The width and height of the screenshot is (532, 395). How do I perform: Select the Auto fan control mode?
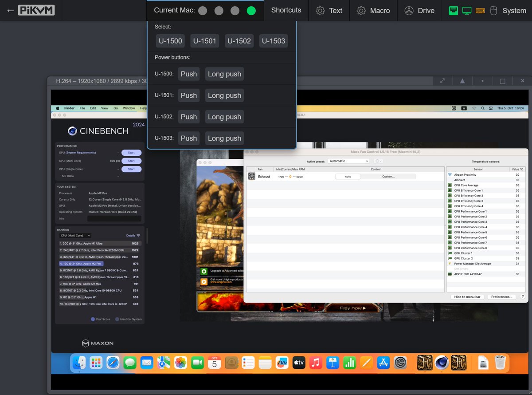click(x=348, y=176)
